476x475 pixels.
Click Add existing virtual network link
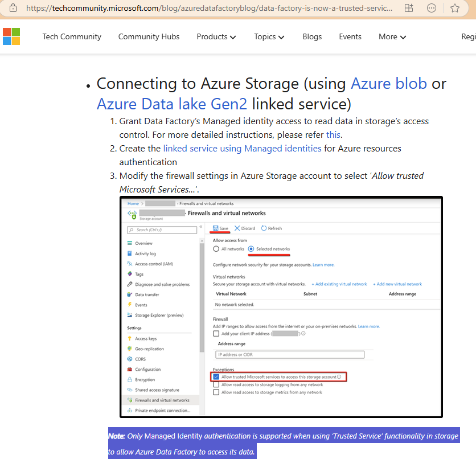coord(339,284)
